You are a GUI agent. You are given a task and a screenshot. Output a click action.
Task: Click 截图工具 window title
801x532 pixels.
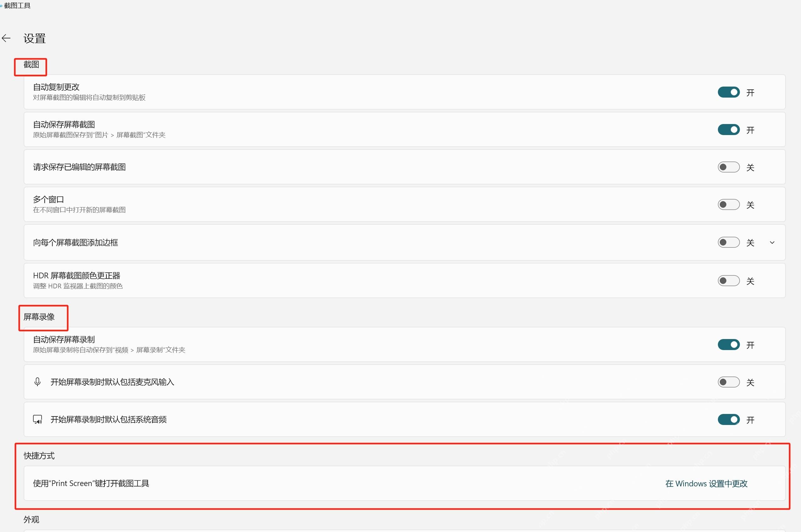pos(17,5)
